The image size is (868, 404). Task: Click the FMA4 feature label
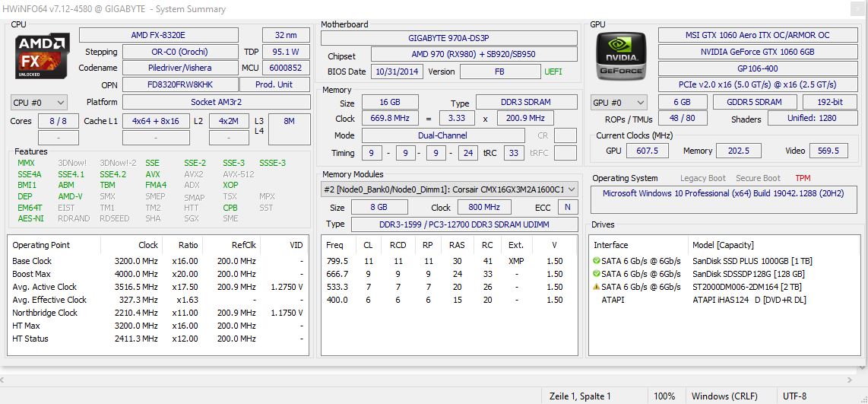[x=156, y=185]
